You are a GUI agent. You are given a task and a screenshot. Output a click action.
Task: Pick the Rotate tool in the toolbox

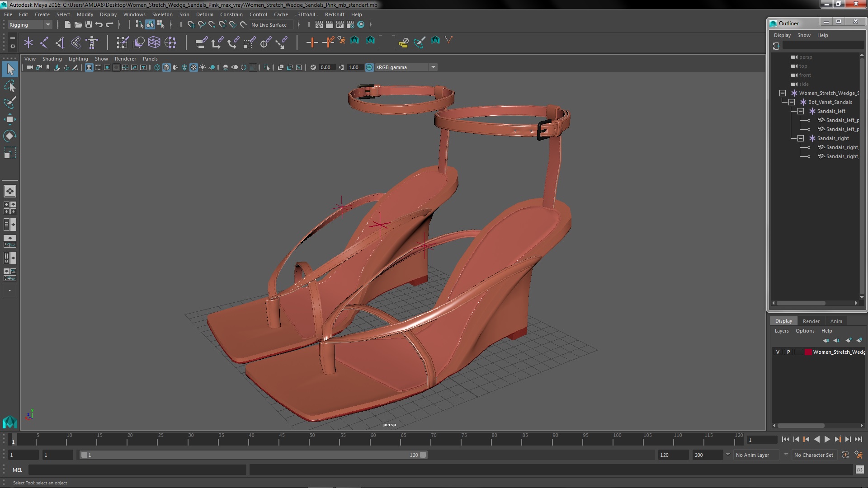(x=10, y=136)
